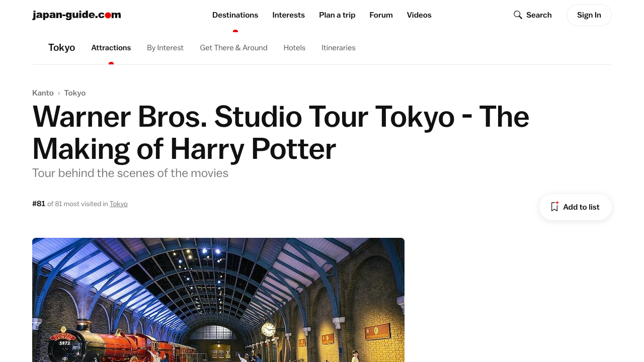Switch to the Hotels tab
644x362 pixels.
pyautogui.click(x=294, y=48)
